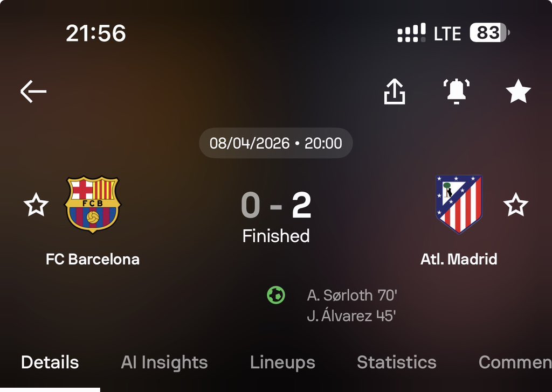
Task: Favorite FC Barcelona with star outline
Action: click(x=36, y=205)
